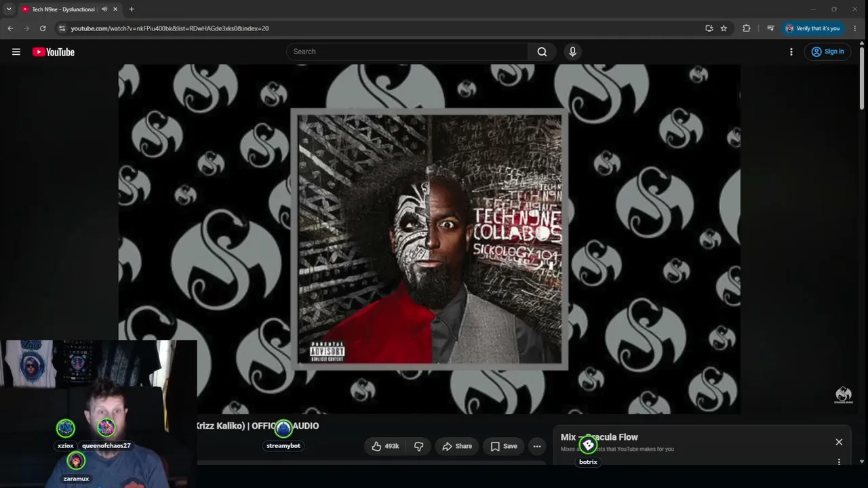This screenshot has width=868, height=488.
Task: Open more actions beside the Save button
Action: [537, 446]
